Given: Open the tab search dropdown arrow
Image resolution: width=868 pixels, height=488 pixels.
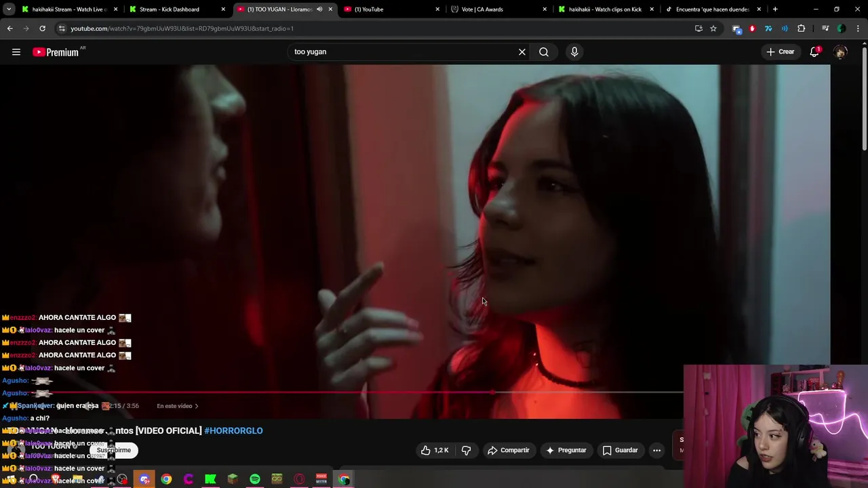Looking at the screenshot, I should coord(9,9).
